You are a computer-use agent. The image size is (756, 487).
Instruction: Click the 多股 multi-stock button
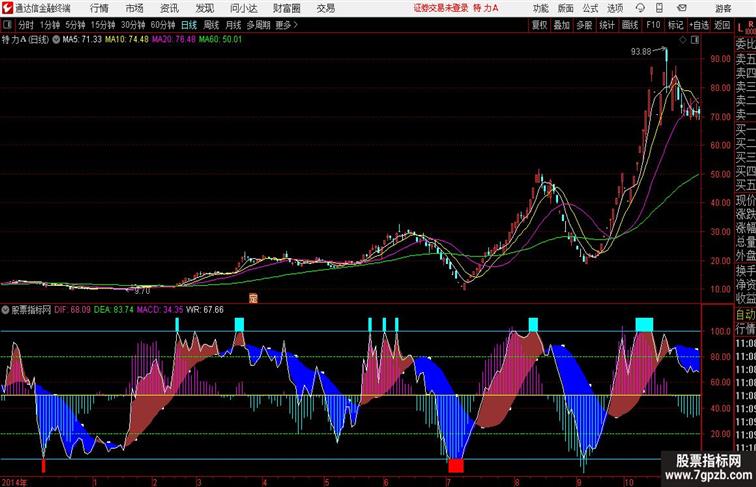click(x=584, y=25)
